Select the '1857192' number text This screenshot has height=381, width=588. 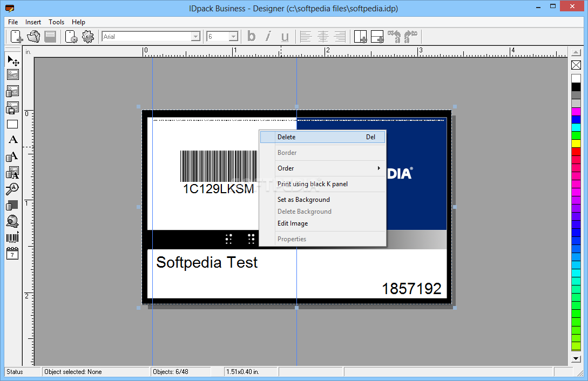click(x=411, y=289)
